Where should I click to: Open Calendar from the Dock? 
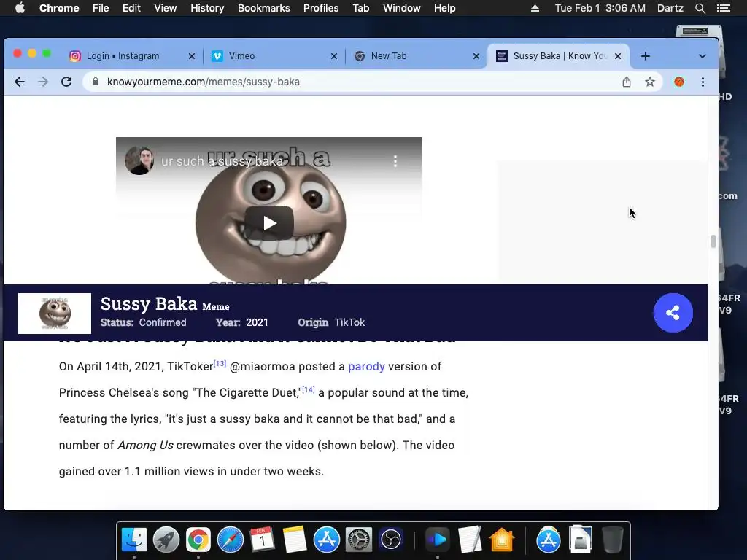262,540
